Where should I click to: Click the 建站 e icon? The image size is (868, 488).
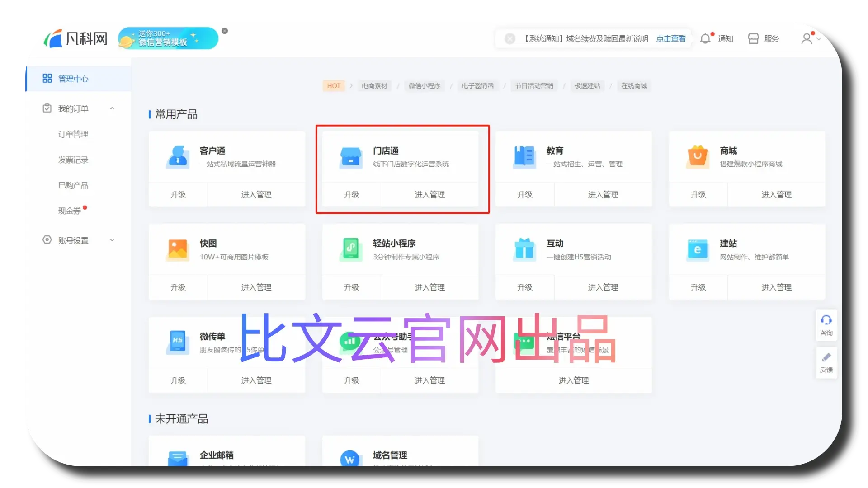[698, 250]
